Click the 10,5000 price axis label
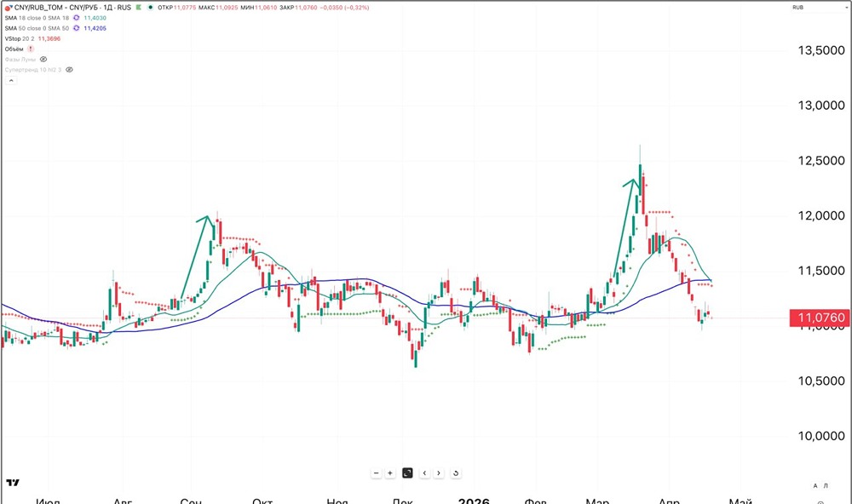The height and width of the screenshot is (504, 852). pyautogui.click(x=821, y=381)
